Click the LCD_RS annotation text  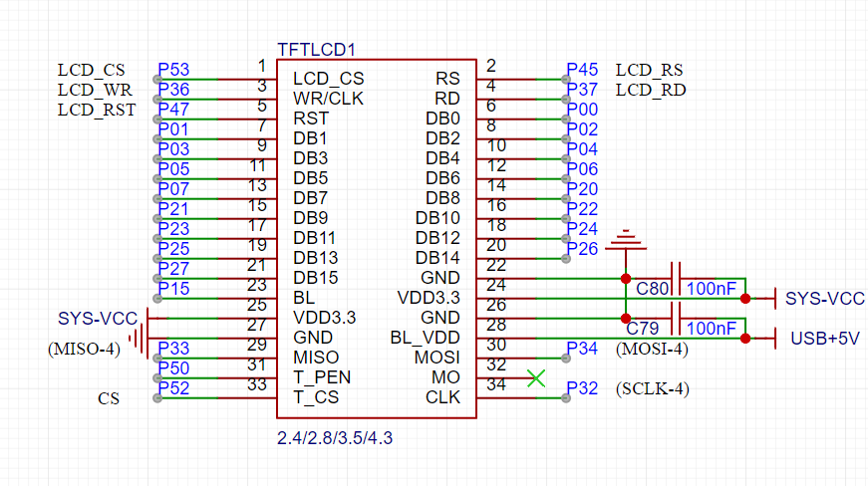point(650,71)
